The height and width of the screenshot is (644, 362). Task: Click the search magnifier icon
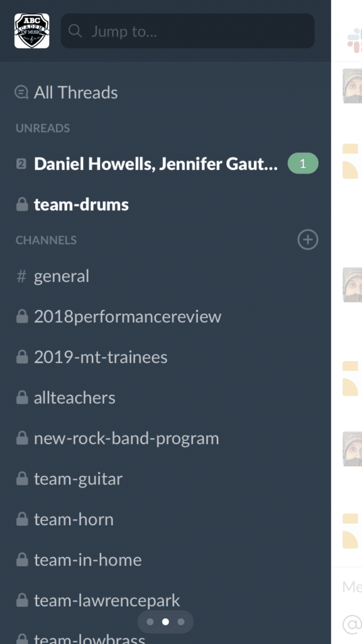[x=75, y=31]
